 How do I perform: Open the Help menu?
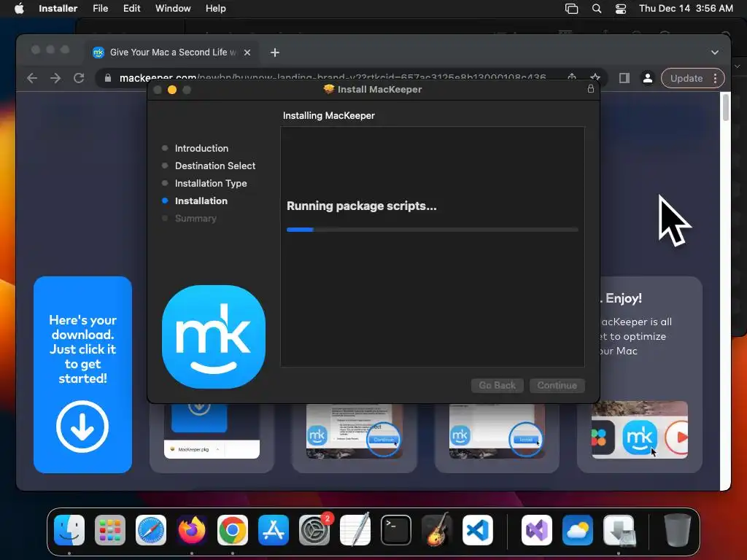[215, 9]
